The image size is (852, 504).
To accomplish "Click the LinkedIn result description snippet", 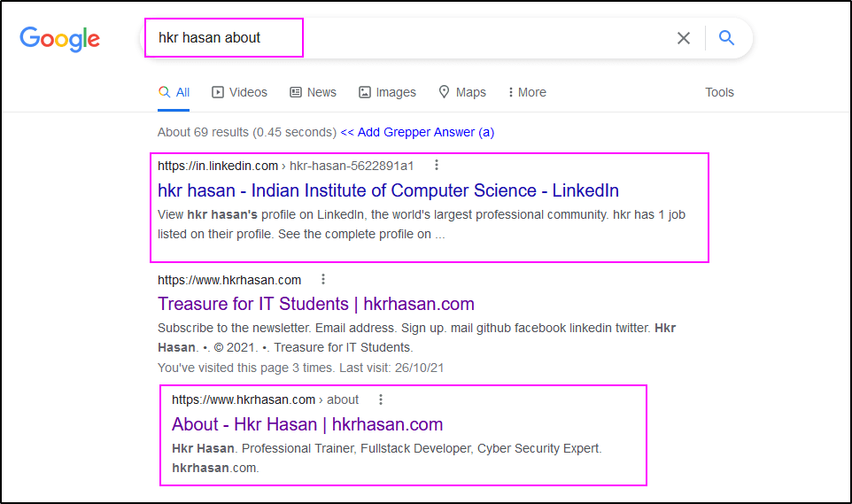I will [x=422, y=225].
